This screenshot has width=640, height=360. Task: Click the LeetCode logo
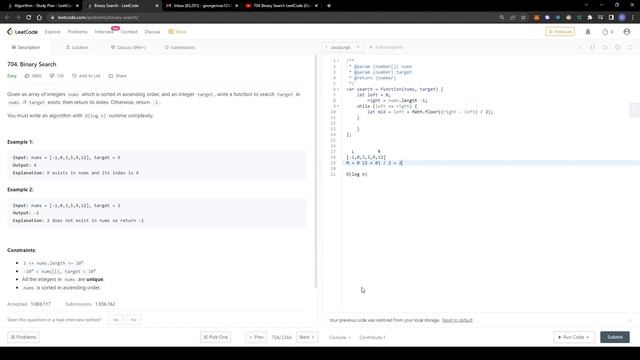click(22, 31)
